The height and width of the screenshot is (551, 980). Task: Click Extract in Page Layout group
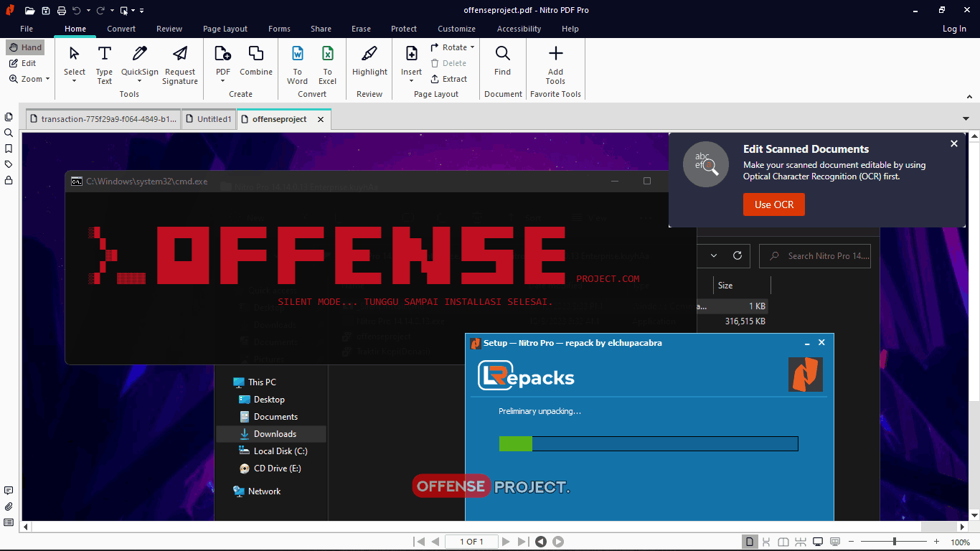point(449,79)
